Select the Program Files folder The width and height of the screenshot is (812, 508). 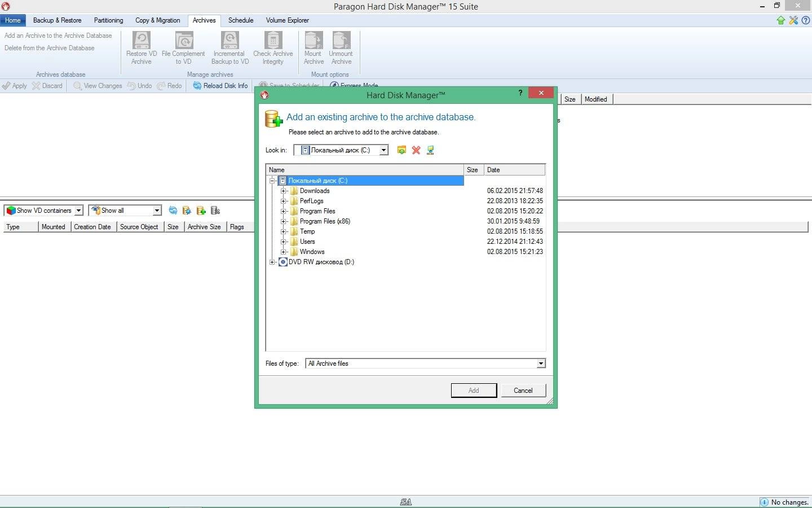click(317, 211)
